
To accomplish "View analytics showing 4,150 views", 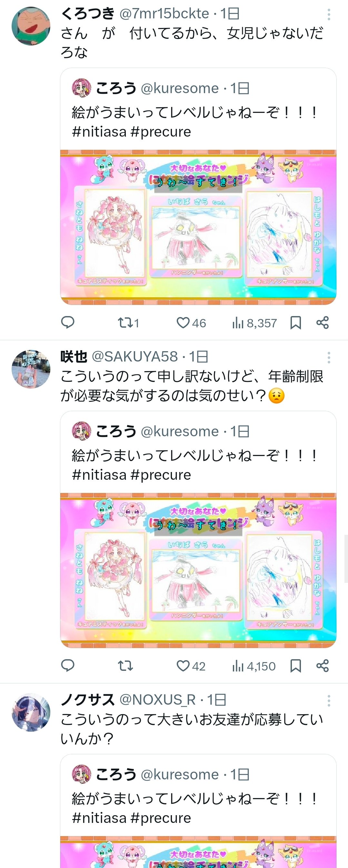I will pyautogui.click(x=254, y=666).
